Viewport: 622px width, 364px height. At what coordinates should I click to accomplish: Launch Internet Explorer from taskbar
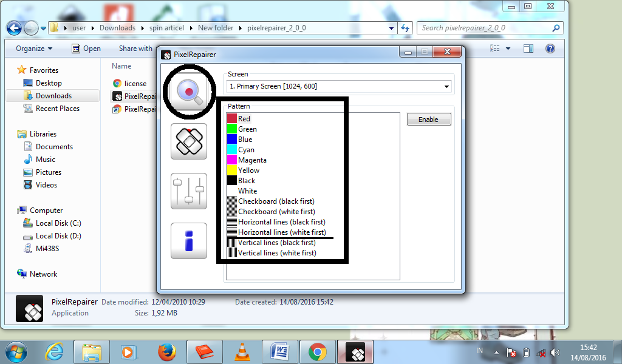click(55, 352)
